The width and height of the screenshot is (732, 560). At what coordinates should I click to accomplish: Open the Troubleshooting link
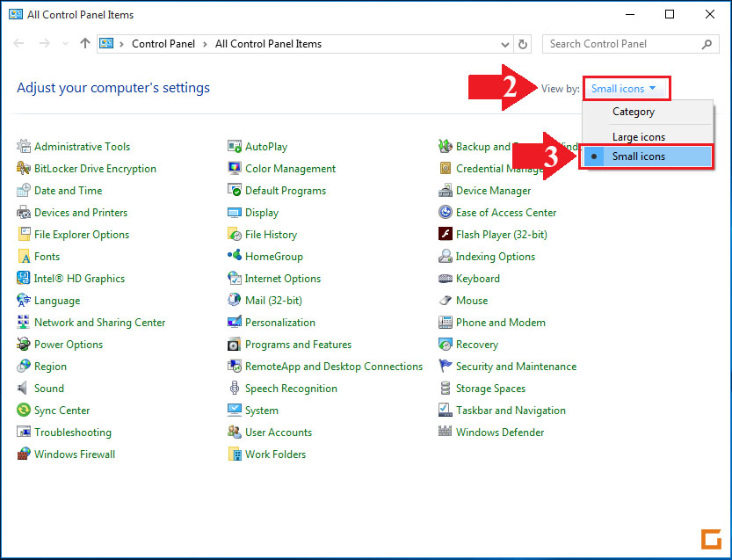coord(73,432)
